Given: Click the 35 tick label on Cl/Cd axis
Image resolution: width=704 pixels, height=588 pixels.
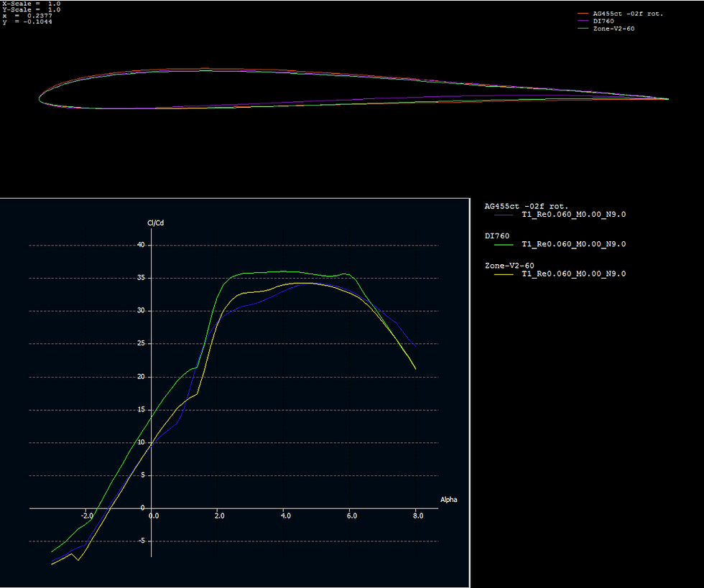Looking at the screenshot, I should coord(142,278).
